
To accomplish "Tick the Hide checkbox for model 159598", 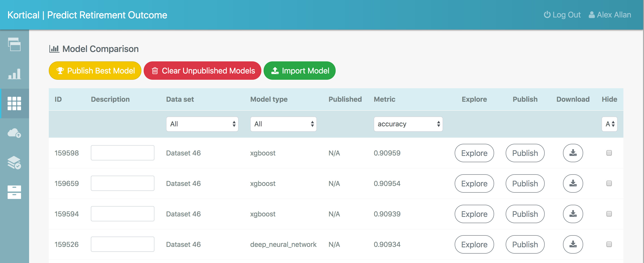I will click(x=609, y=153).
